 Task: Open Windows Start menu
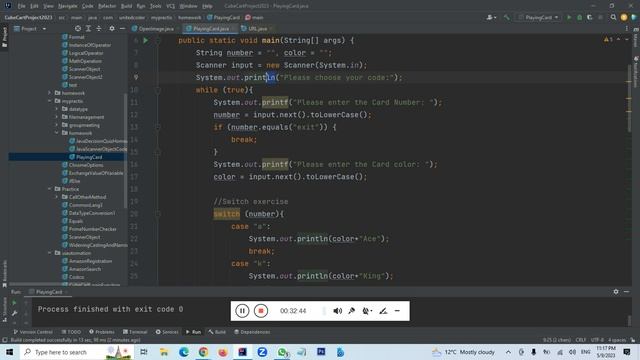click(9, 352)
